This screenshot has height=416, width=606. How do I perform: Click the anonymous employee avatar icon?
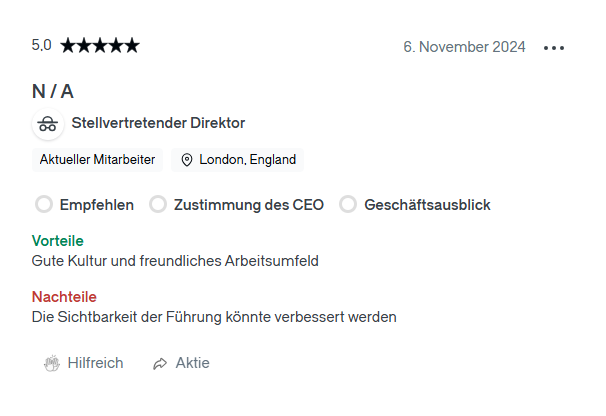pos(48,124)
